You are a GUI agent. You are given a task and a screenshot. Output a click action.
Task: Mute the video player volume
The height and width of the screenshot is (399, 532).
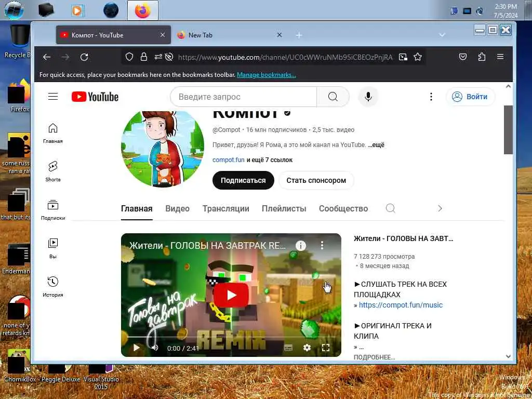pos(155,348)
